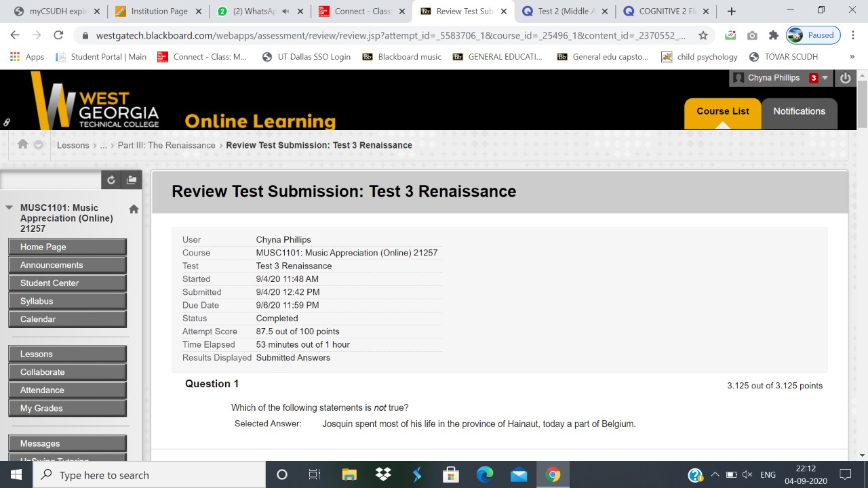Screen dimensions: 868x488
Task: Click the Lessons breadcrumb link
Action: coord(73,145)
